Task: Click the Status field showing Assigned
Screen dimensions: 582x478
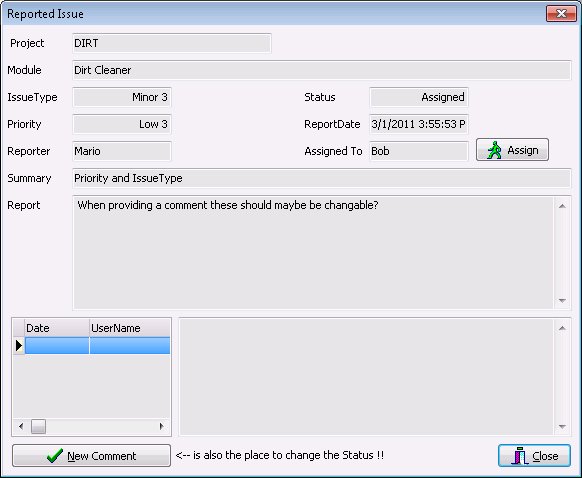Action: pos(419,97)
